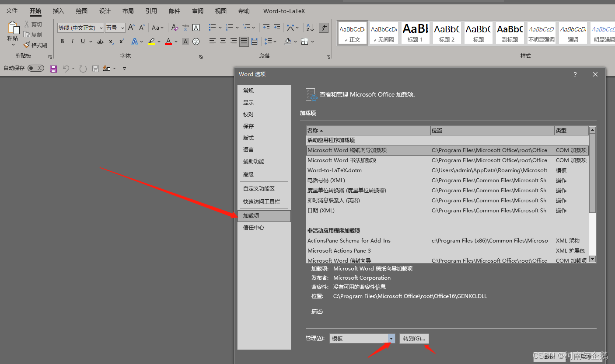This screenshot has height=364, width=615.
Task: Apply the 标题 1 style thumbnail
Action: pos(415,33)
